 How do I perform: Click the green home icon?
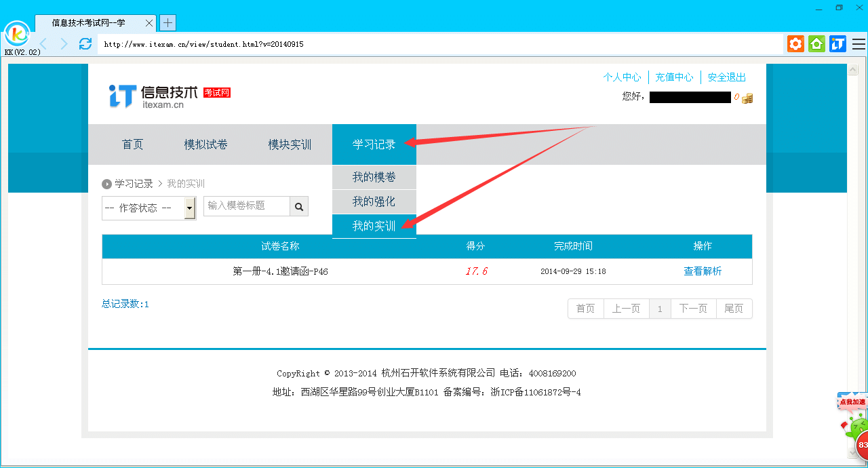click(x=816, y=43)
